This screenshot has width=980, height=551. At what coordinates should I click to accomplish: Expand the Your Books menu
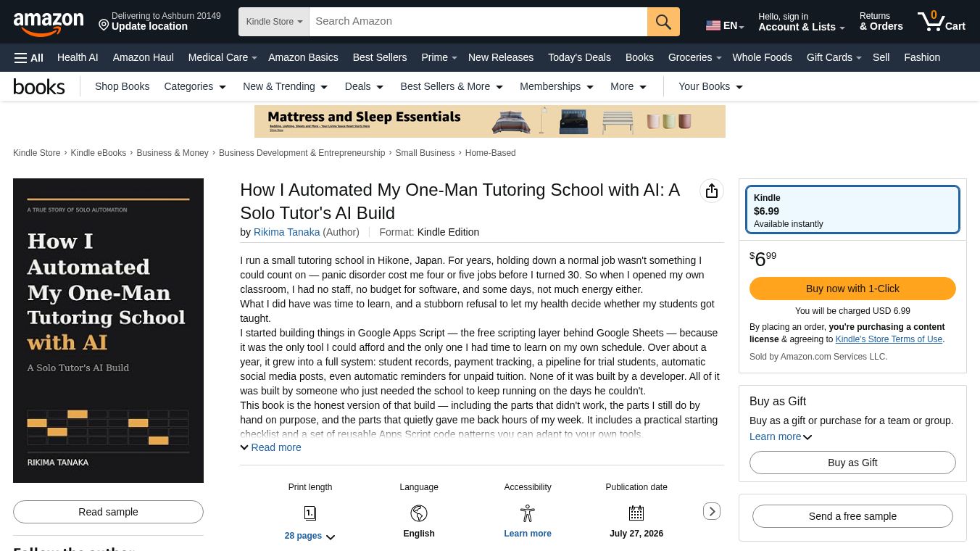pyautogui.click(x=710, y=86)
